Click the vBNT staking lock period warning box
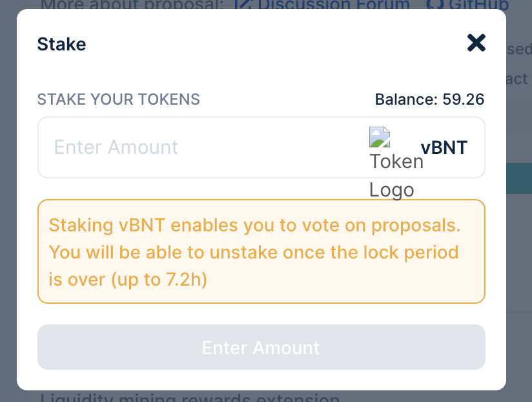The width and height of the screenshot is (532, 402). 261,251
